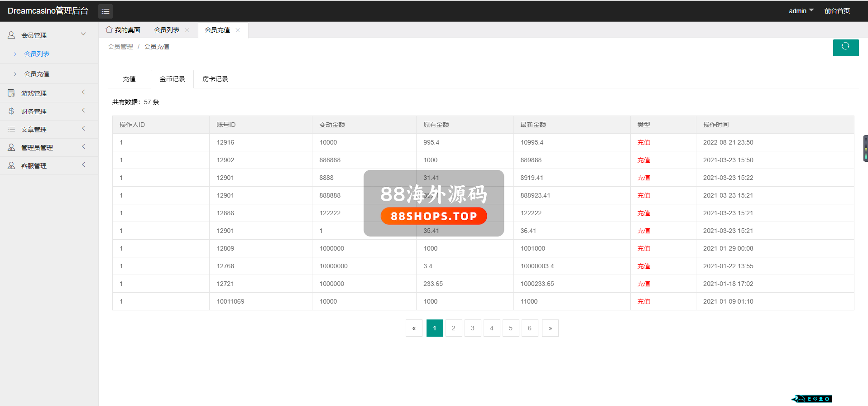Image resolution: width=868 pixels, height=406 pixels.
Task: Click the 客服管理 user icon
Action: (11, 165)
